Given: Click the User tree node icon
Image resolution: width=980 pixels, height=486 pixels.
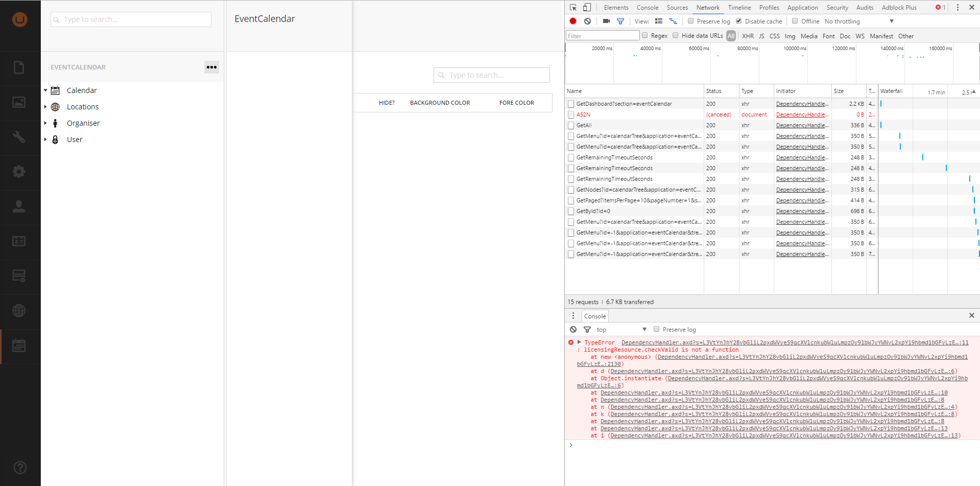Looking at the screenshot, I should click(x=55, y=140).
